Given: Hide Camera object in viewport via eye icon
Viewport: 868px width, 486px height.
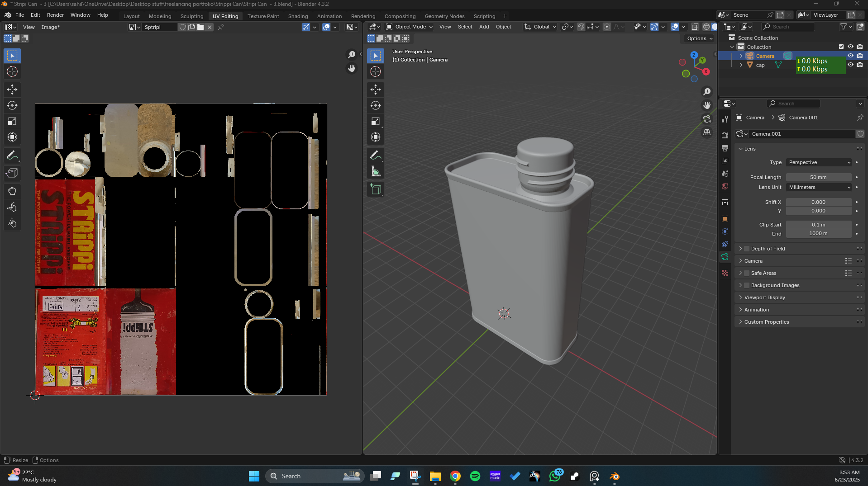Looking at the screenshot, I should (850, 56).
